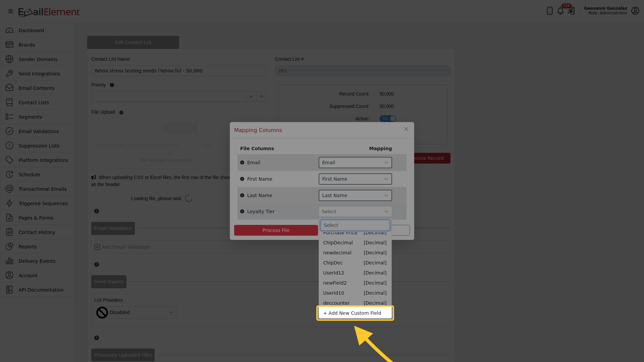Click the Transactional Emails at-sign icon
This screenshot has height=362, width=644.
point(9,189)
